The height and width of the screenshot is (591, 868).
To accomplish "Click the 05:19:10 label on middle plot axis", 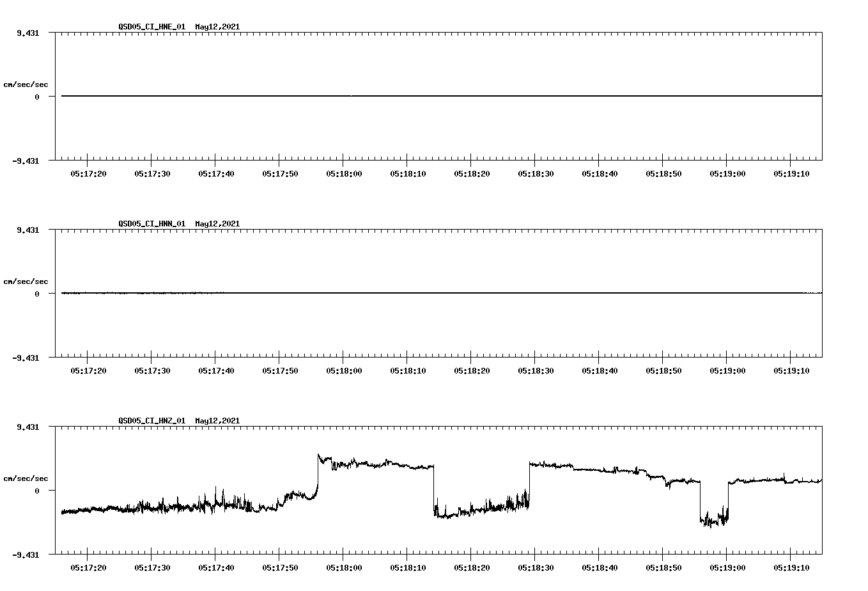I will (791, 370).
